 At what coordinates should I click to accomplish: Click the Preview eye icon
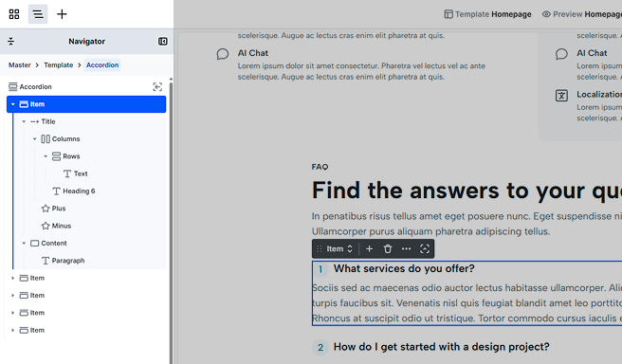[546, 14]
